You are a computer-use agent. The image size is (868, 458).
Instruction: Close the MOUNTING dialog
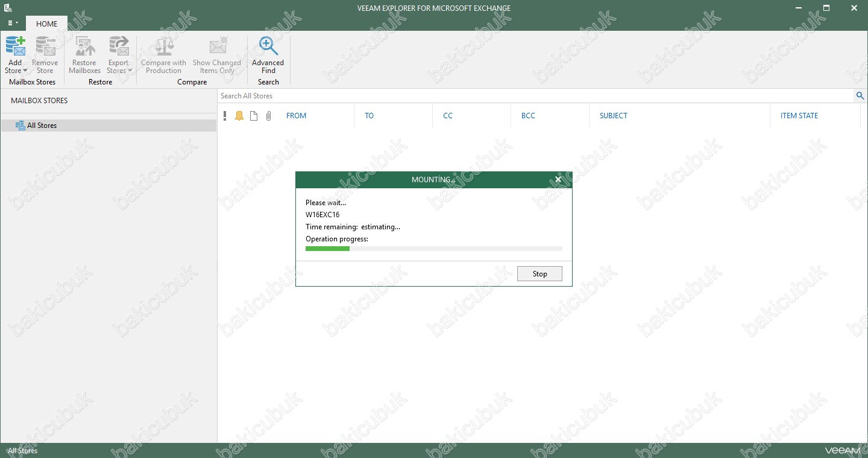tap(558, 179)
